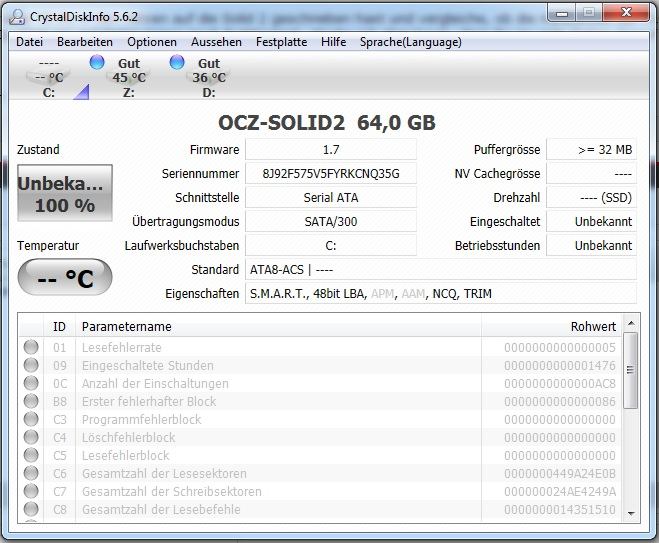Click the Eigenschaften field with S.M.A.R.T.
Image resolution: width=659 pixels, height=543 pixels.
click(441, 293)
